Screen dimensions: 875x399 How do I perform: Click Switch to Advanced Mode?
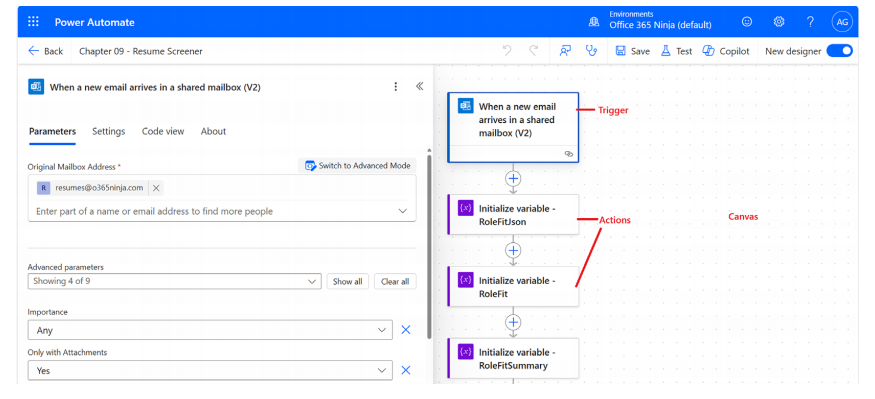point(357,166)
